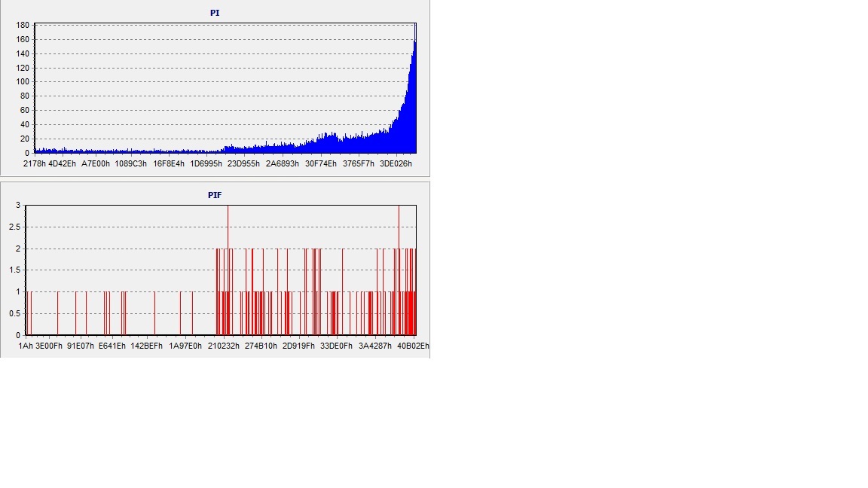Click the 120 label on PI axis

[23, 68]
